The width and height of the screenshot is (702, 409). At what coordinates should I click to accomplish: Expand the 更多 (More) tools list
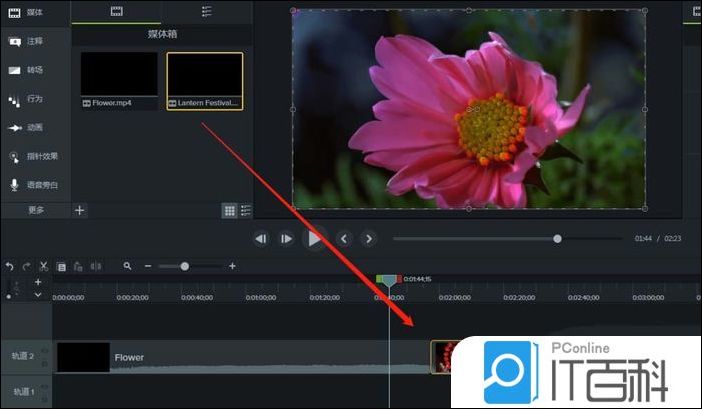tap(36, 210)
